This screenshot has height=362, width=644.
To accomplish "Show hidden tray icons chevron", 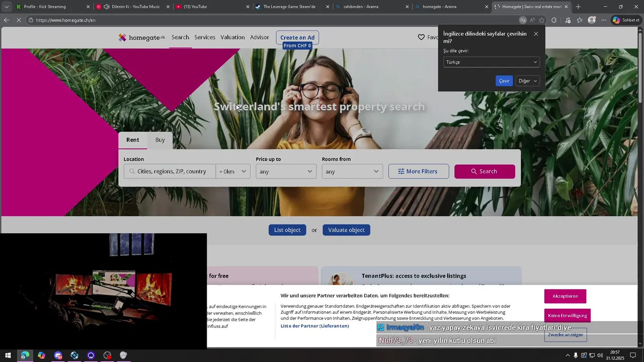I will [568, 355].
